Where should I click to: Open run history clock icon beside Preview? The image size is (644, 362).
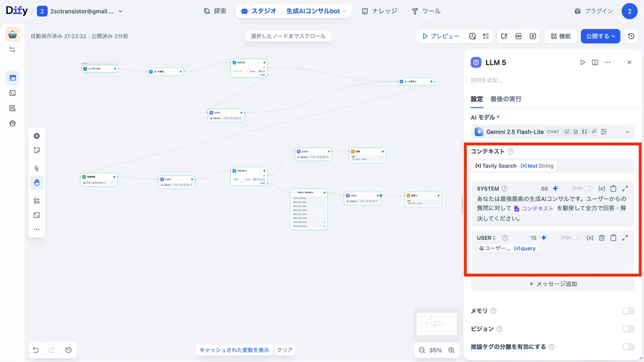pos(472,36)
